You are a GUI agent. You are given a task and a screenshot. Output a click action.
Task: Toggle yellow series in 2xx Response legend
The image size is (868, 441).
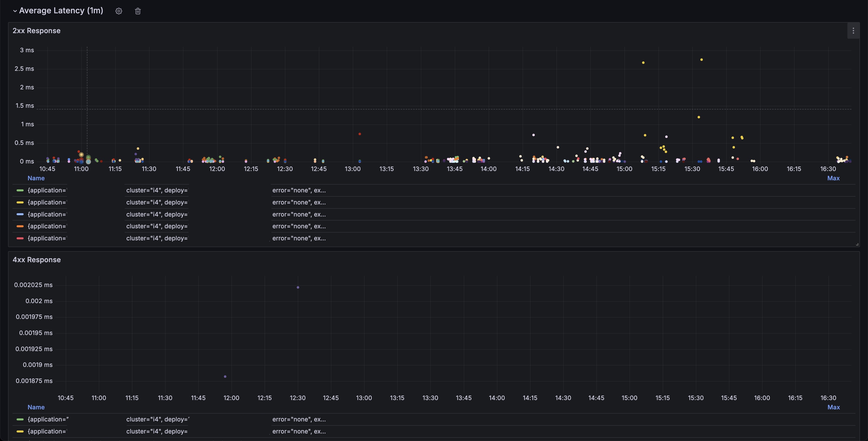point(46,202)
